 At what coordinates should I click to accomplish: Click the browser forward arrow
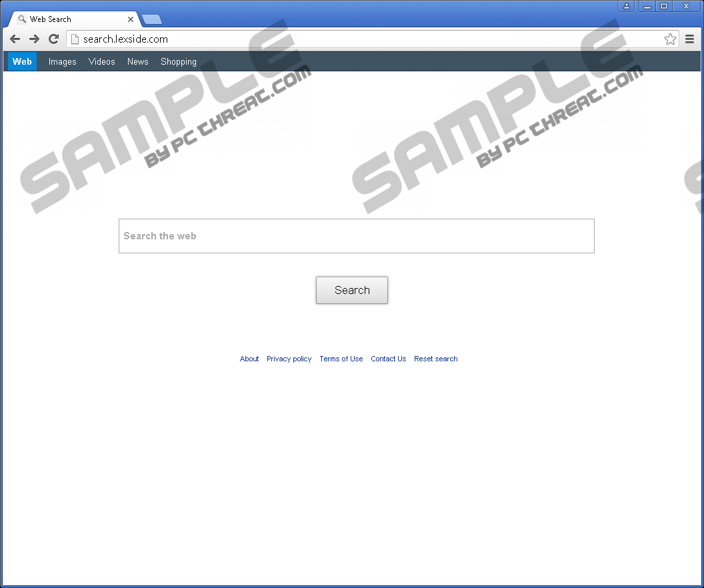click(34, 39)
